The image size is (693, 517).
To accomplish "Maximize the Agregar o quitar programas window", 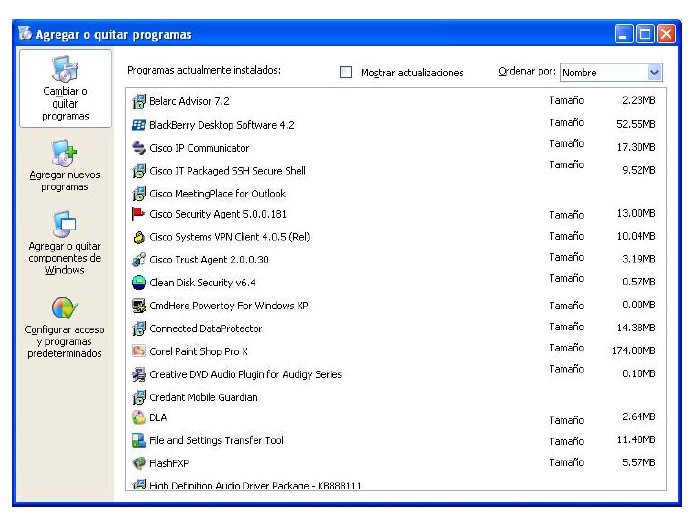I will [x=645, y=34].
